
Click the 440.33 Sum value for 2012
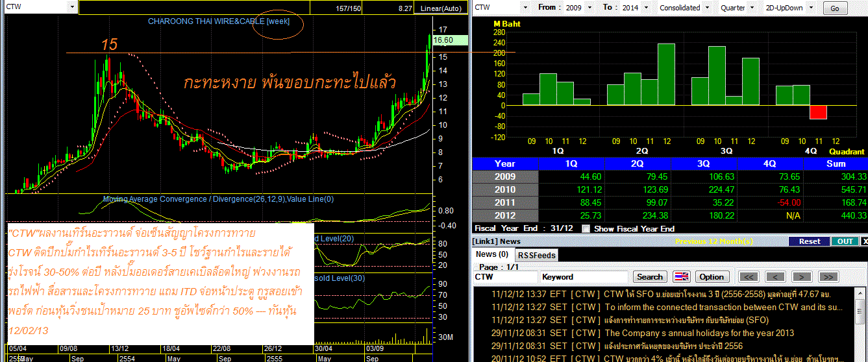point(852,215)
